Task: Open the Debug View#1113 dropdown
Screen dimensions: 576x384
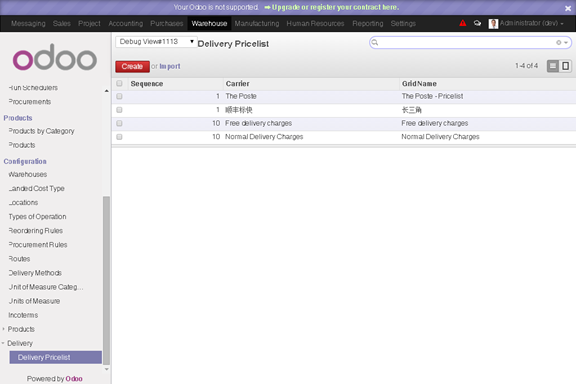Action: (x=156, y=42)
